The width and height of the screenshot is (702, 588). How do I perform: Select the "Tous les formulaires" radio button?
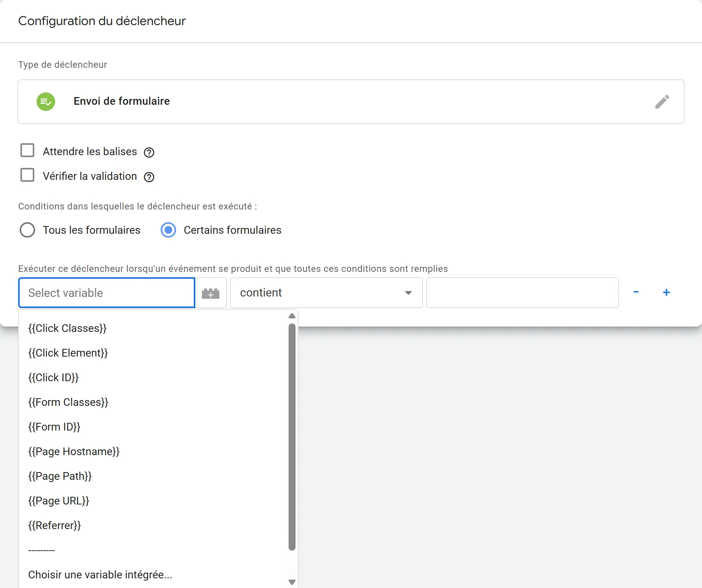[x=27, y=230]
